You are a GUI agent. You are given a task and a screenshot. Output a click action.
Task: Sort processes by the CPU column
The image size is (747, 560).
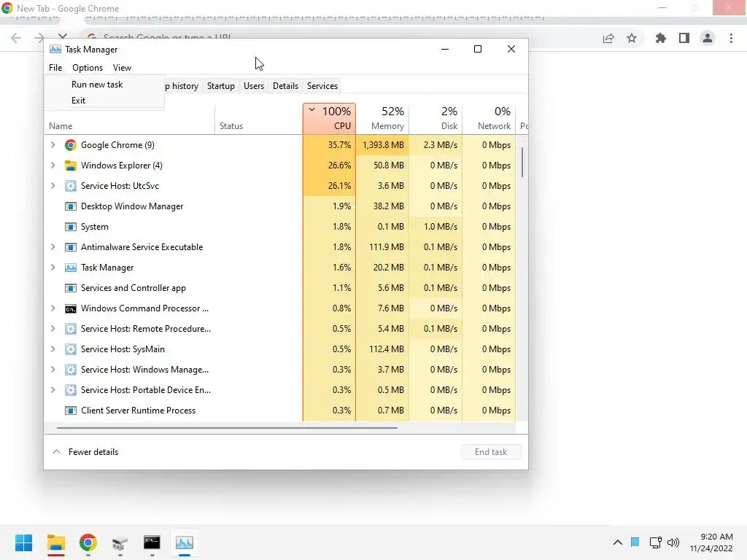(329, 119)
